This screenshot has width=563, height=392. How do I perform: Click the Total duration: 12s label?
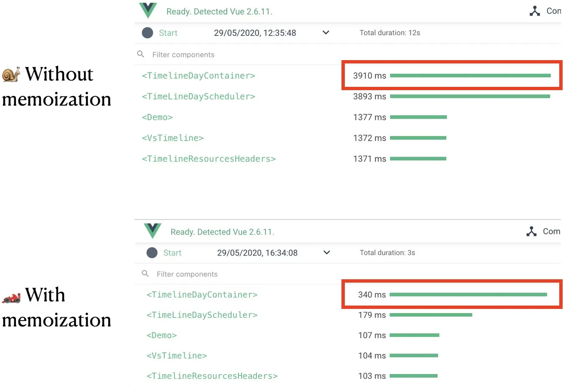click(x=390, y=33)
